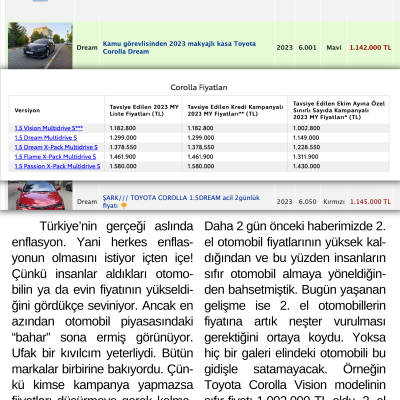Select the price 1.142.000 TL
Screen dimensions: 400x400
[x=370, y=48]
